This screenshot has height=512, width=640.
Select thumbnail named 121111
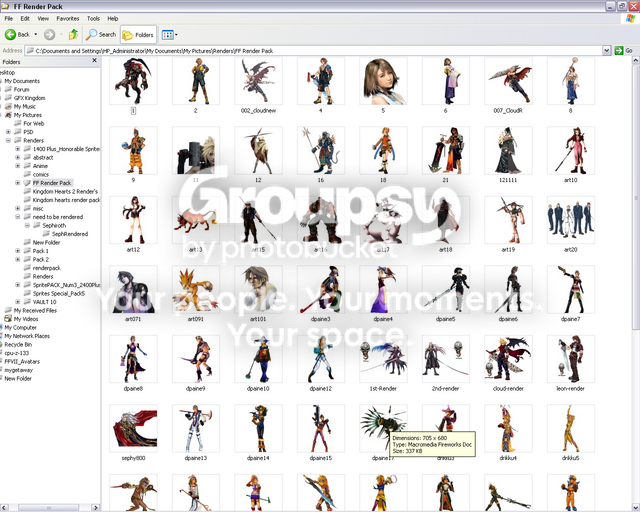[x=508, y=150]
